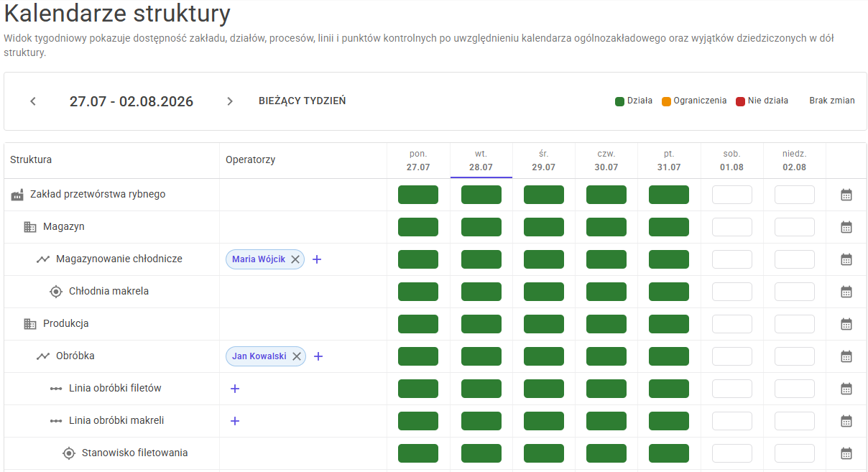Click the śr. 29.07 column header
This screenshot has height=472, width=868.
click(544, 160)
